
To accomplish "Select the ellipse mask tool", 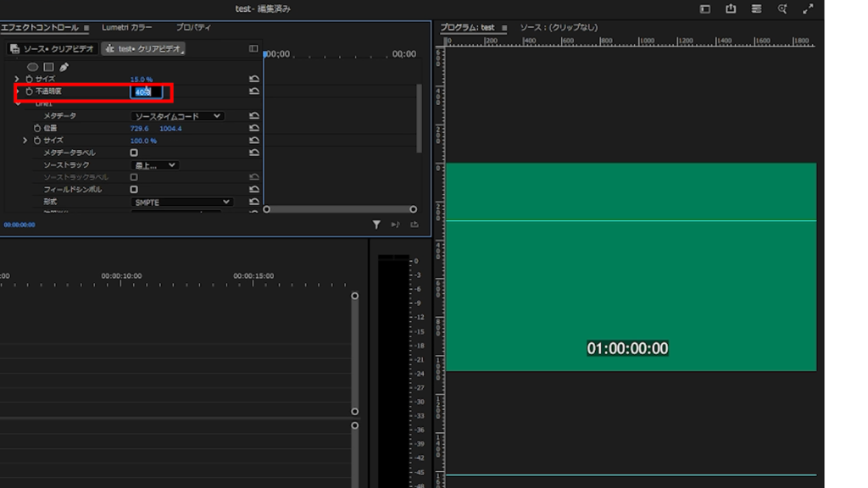I will click(x=33, y=67).
